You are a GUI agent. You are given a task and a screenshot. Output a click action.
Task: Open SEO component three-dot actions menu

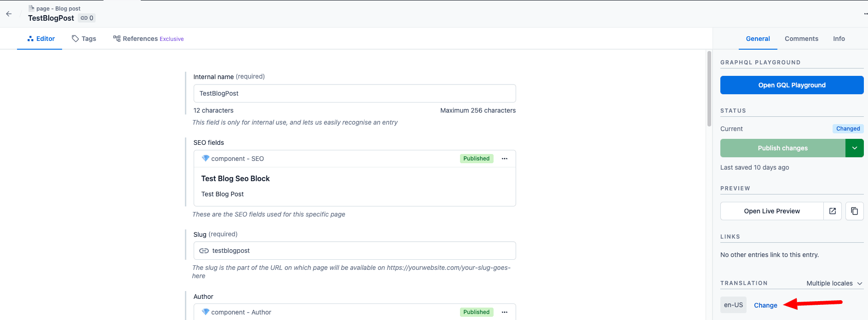click(x=505, y=159)
